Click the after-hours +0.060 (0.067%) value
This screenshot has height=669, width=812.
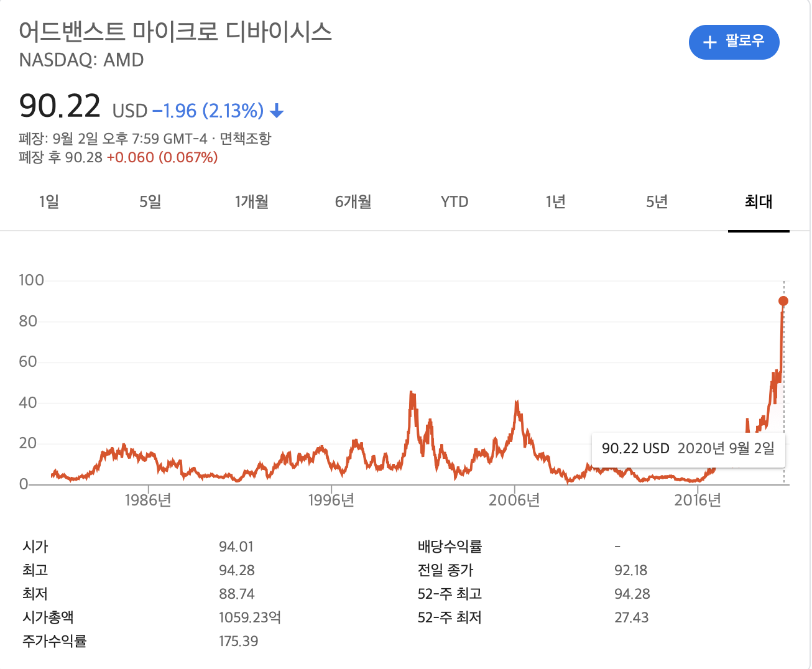162,157
